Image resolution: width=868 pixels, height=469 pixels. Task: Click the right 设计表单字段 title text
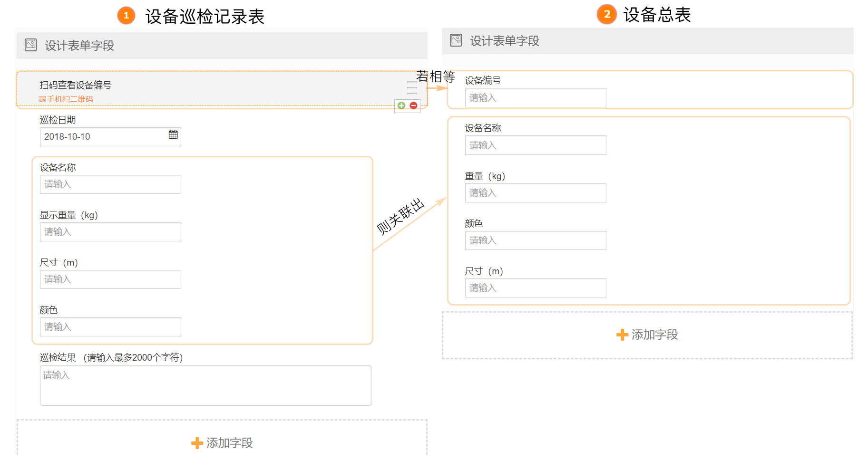point(505,41)
